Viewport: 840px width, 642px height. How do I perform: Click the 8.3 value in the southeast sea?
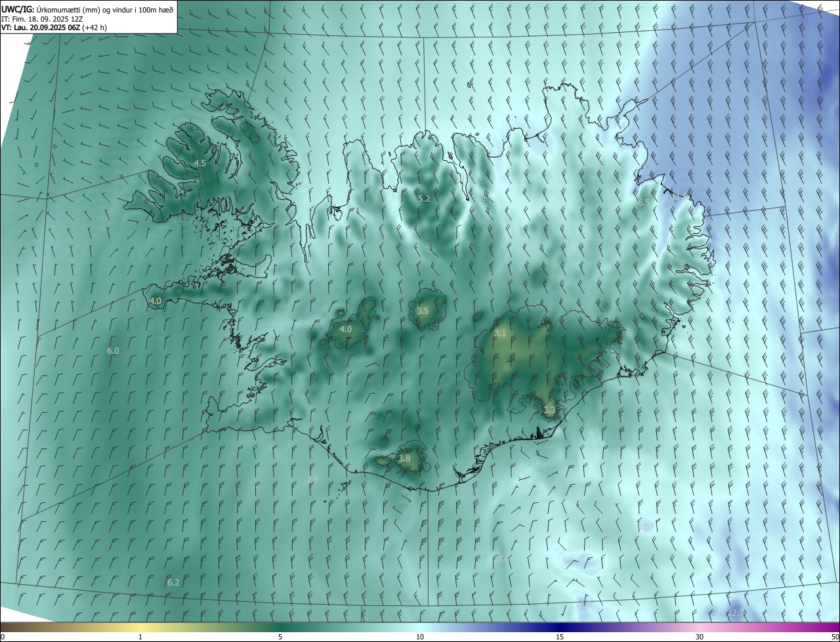(x=608, y=537)
